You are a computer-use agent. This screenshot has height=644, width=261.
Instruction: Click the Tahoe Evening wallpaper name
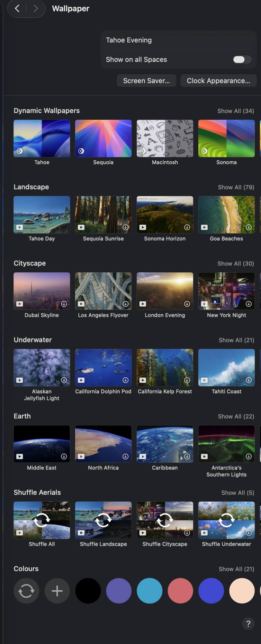(129, 40)
